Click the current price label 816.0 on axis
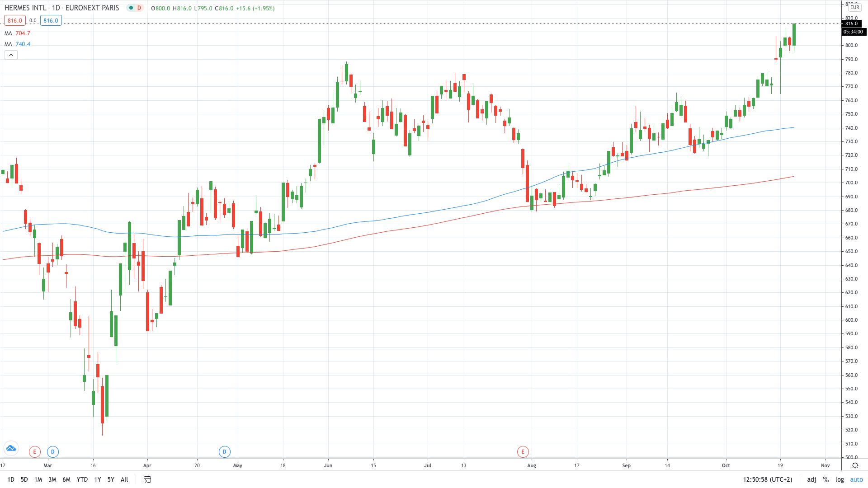Image resolution: width=868 pixels, height=488 pixels. click(x=851, y=23)
